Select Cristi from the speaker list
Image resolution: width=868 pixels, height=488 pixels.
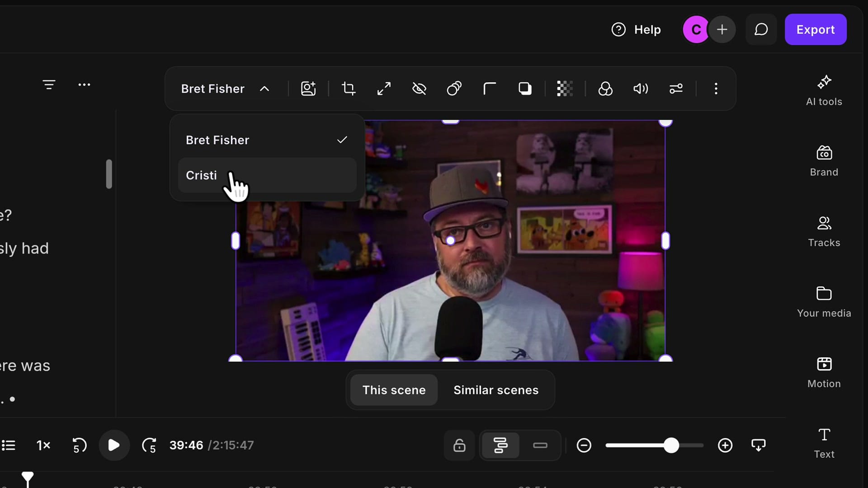267,175
